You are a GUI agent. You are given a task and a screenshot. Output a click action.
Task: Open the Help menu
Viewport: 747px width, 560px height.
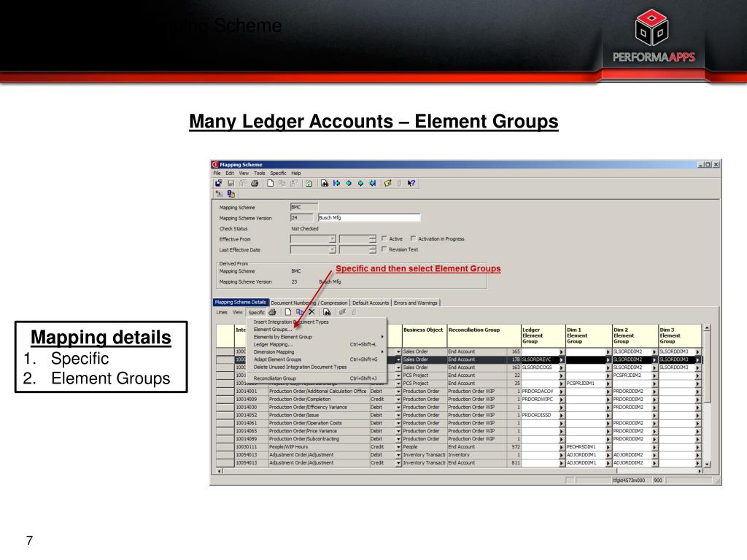click(296, 174)
